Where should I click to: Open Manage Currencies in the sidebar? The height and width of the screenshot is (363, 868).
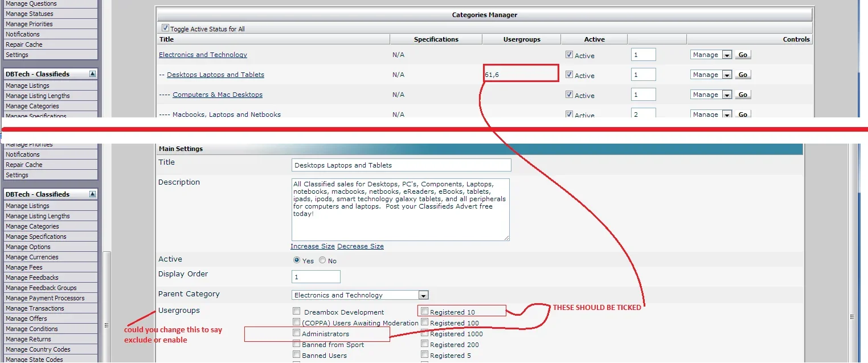click(x=32, y=257)
